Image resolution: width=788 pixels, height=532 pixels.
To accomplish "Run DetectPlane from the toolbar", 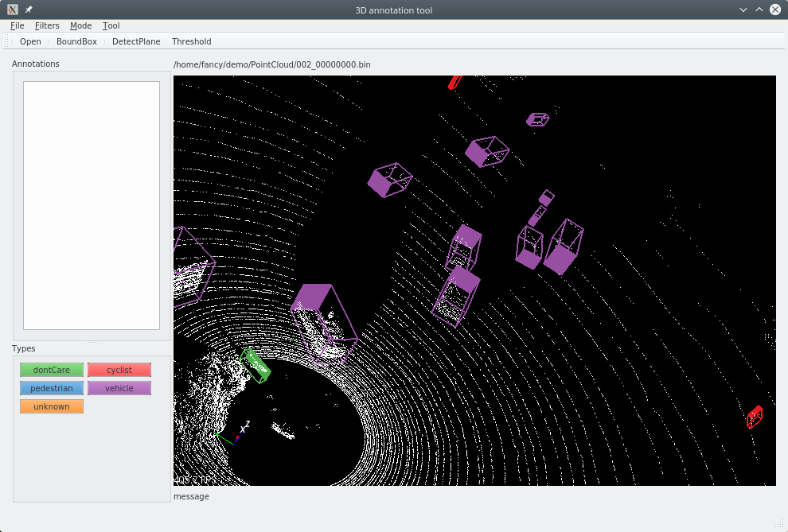I will click(x=136, y=41).
